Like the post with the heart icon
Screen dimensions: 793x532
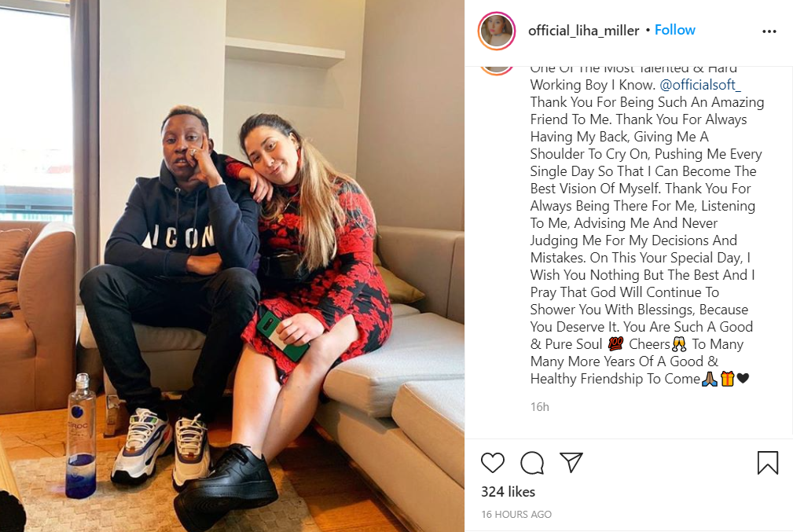coord(492,463)
